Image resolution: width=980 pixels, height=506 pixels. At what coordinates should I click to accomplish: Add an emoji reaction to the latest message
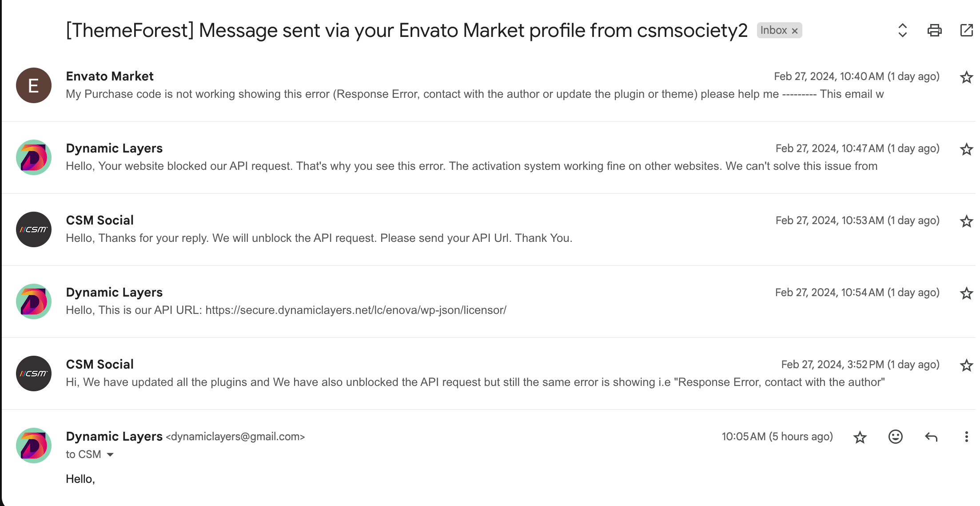click(x=895, y=437)
